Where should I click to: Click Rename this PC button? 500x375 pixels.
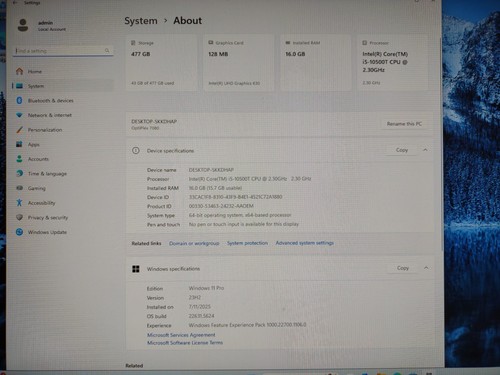click(x=404, y=124)
